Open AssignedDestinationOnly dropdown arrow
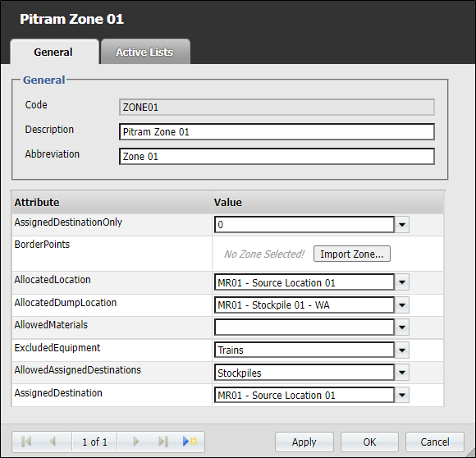The image size is (476, 458). pyautogui.click(x=402, y=225)
